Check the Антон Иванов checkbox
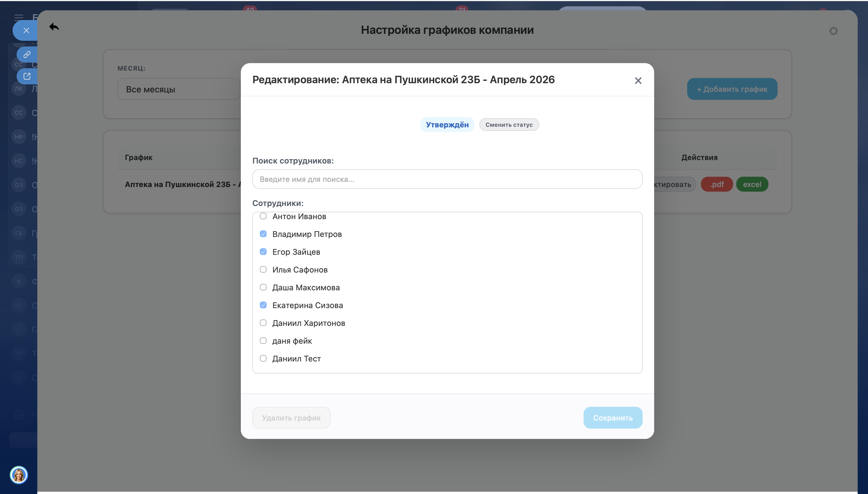This screenshot has height=494, width=868. [x=263, y=216]
